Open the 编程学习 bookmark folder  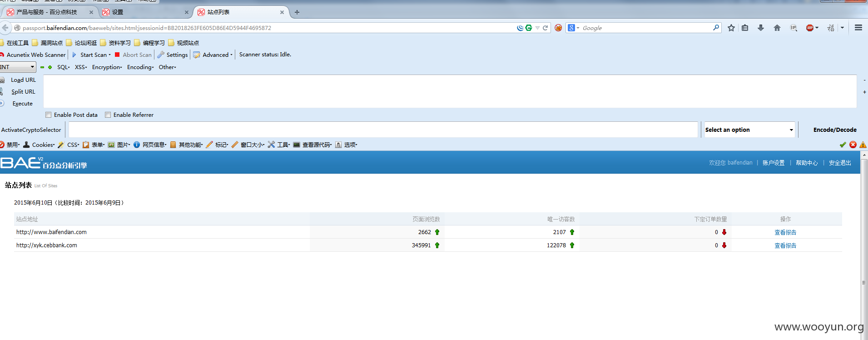150,43
